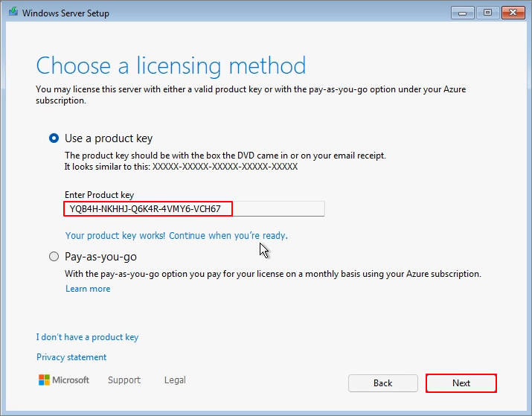Screen dimensions: 532x416
Task: Select the Pay-as-you-go radio option
Action: [54, 256]
